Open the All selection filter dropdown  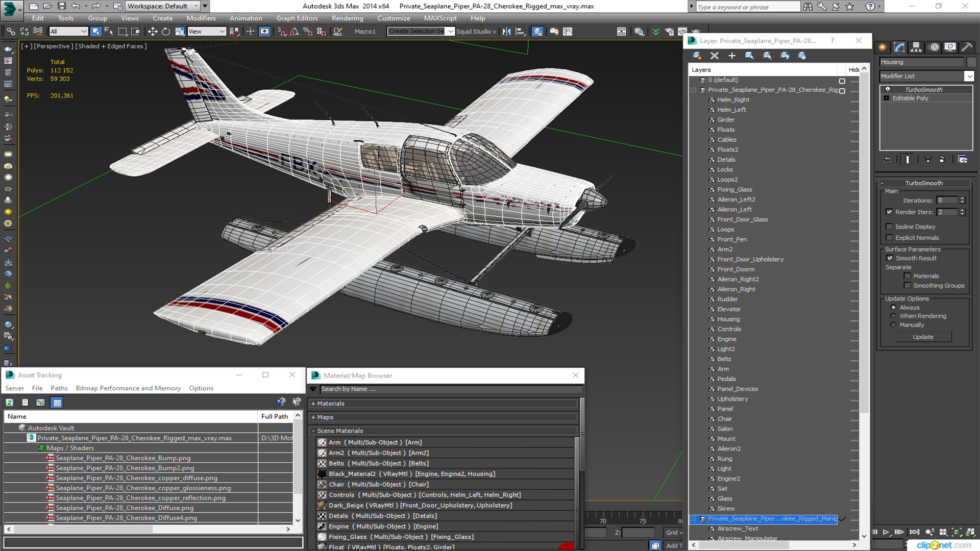point(68,32)
